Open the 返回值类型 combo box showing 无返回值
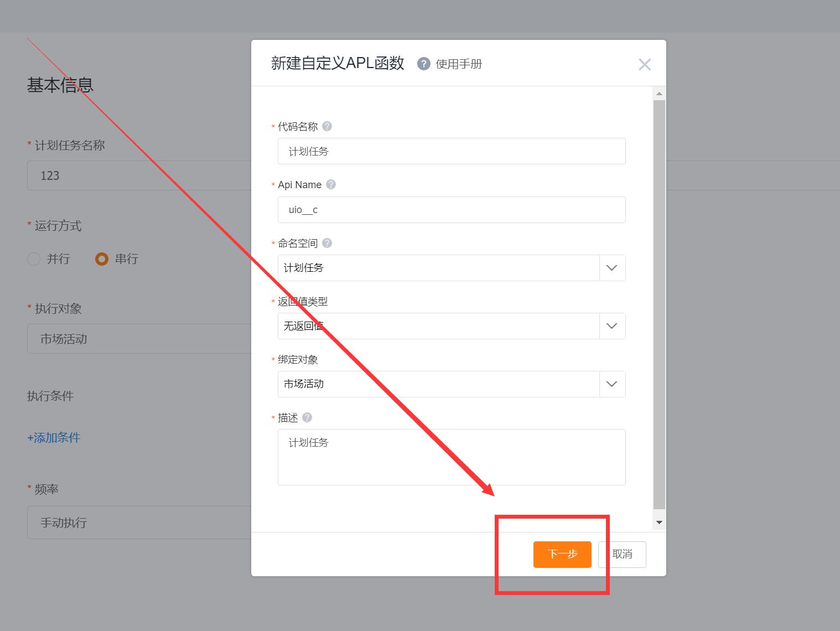This screenshot has width=840, height=631. 452,326
